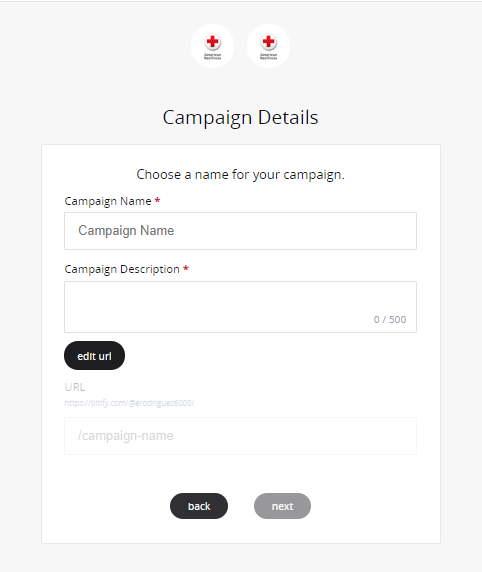Proceed with the next button

[282, 506]
